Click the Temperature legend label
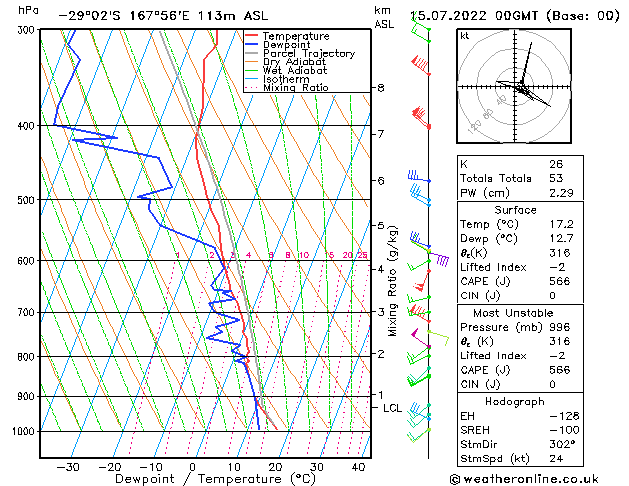629x486 pixels. 296,36
